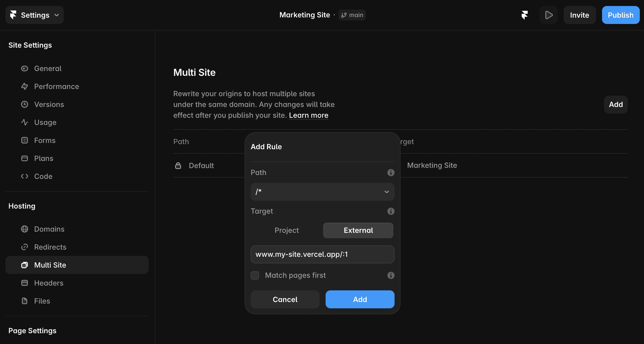Click the Redirects link icon
This screenshot has width=644, height=344.
pos(25,247)
